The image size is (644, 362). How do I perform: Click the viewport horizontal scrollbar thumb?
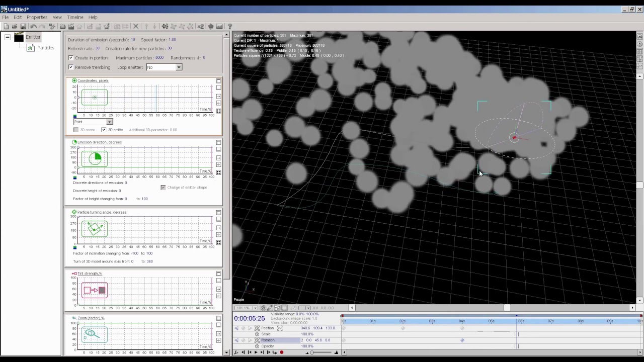507,308
